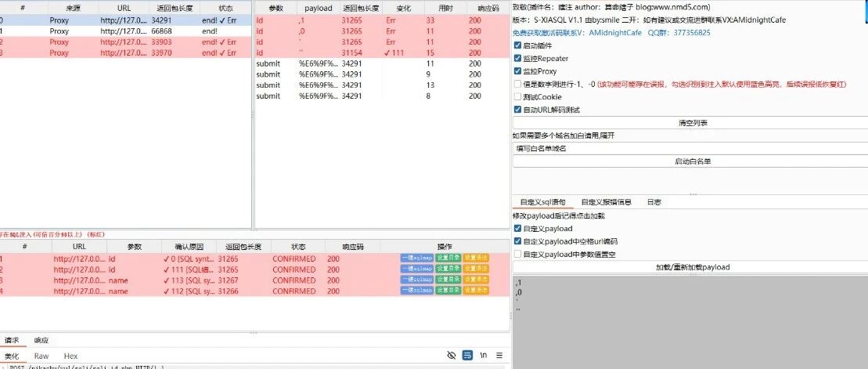Switch to the Raw view tab
This screenshot has height=369, width=868.
click(x=41, y=356)
